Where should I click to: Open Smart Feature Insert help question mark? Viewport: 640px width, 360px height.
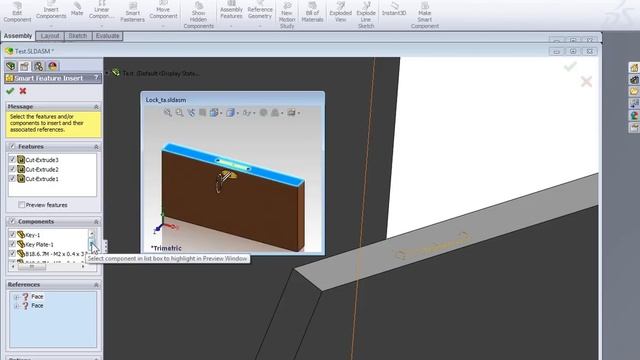click(x=96, y=77)
